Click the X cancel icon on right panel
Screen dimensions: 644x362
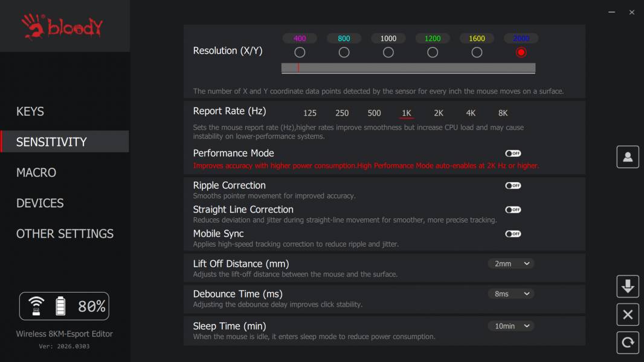click(627, 314)
